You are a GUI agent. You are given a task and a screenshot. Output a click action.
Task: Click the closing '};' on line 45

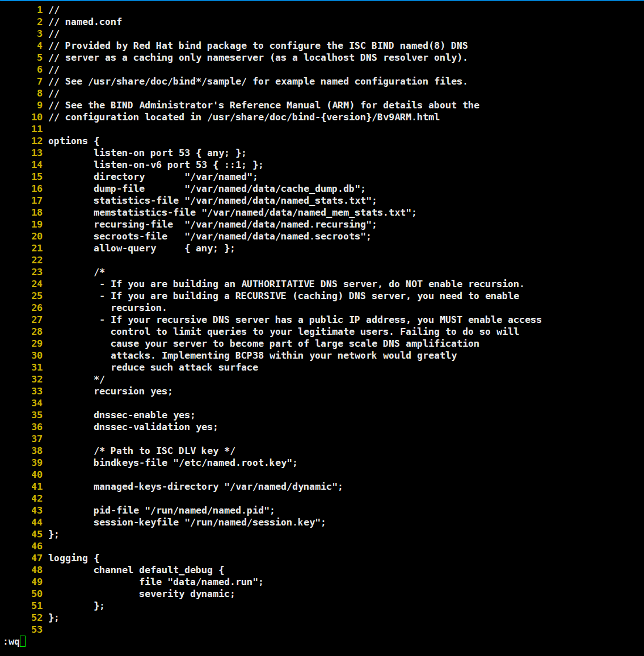[53, 534]
